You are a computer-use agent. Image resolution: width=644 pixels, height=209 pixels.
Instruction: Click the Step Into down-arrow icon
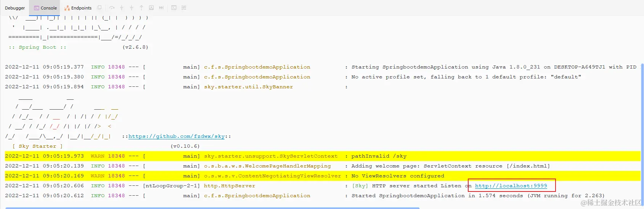pos(122,8)
